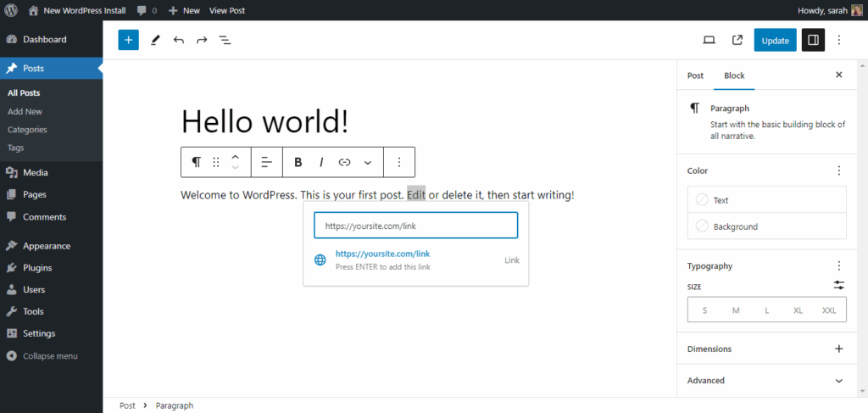
Task: Open Comments in sidebar
Action: click(51, 217)
